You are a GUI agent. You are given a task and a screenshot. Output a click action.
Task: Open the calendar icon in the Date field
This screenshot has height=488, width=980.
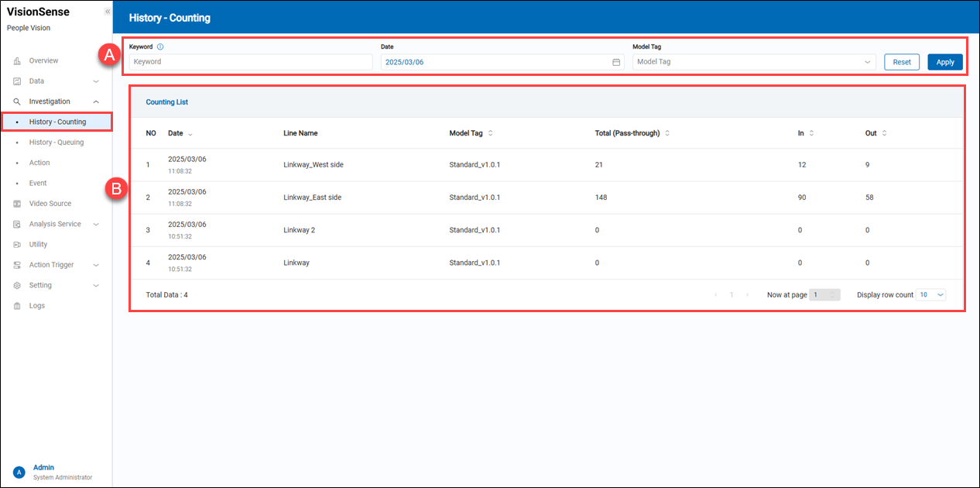(x=616, y=62)
